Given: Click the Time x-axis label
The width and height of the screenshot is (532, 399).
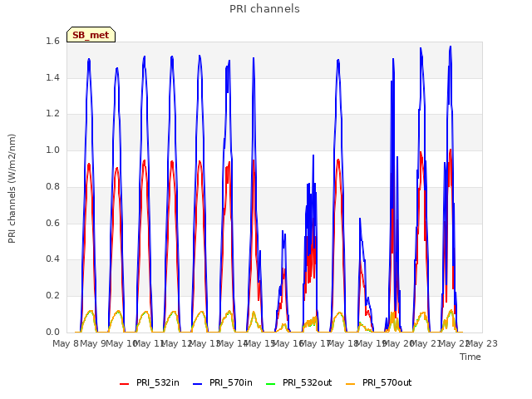Looking at the screenshot, I should click(470, 357).
